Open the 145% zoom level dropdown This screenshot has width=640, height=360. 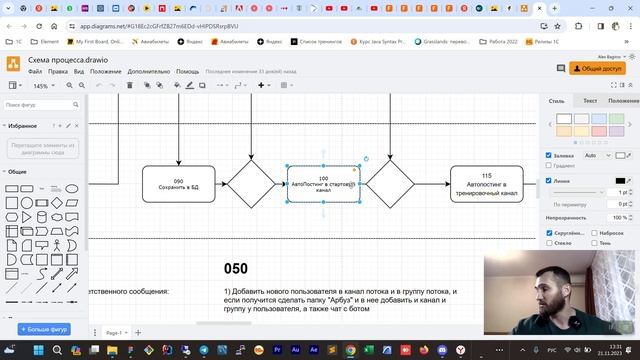[44, 86]
